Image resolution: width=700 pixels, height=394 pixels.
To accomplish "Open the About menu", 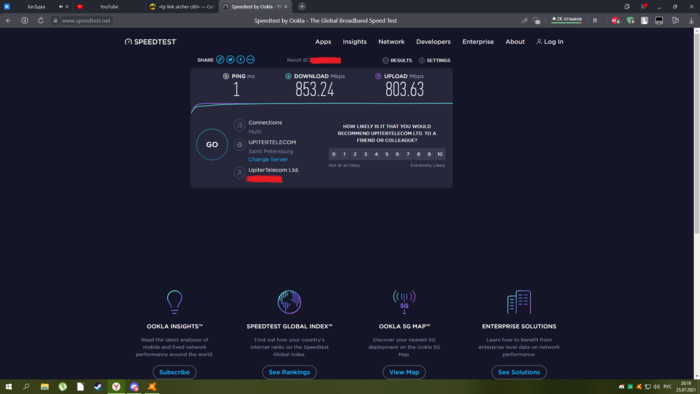I will [x=515, y=41].
